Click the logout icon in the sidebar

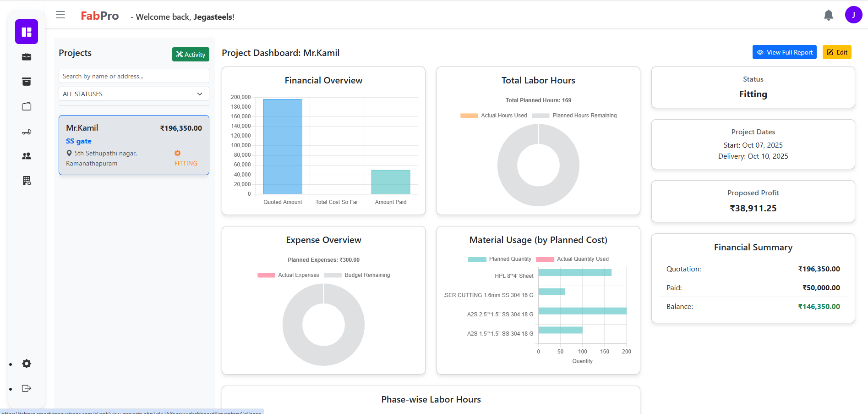[26, 388]
